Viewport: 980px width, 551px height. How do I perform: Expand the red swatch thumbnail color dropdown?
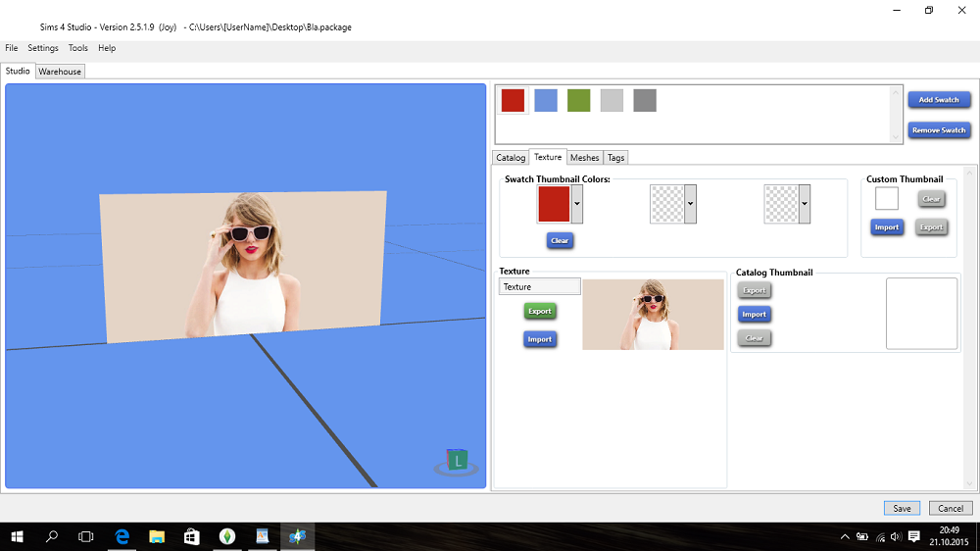577,204
